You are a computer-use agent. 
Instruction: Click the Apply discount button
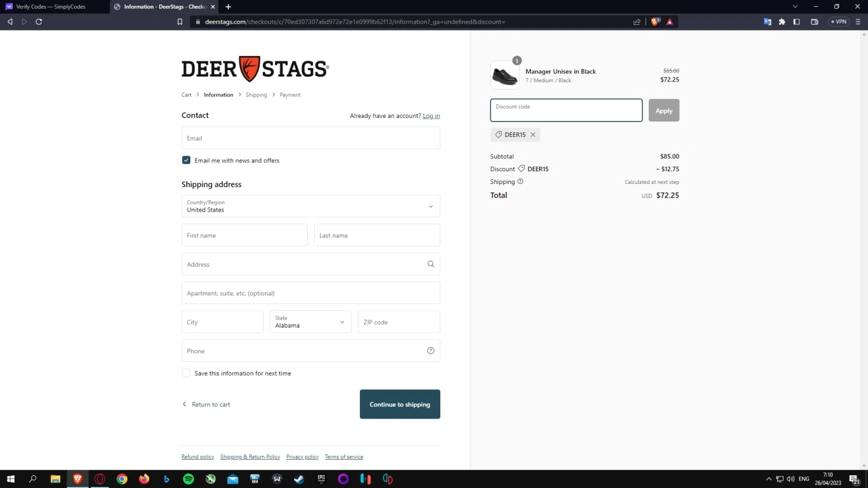664,110
